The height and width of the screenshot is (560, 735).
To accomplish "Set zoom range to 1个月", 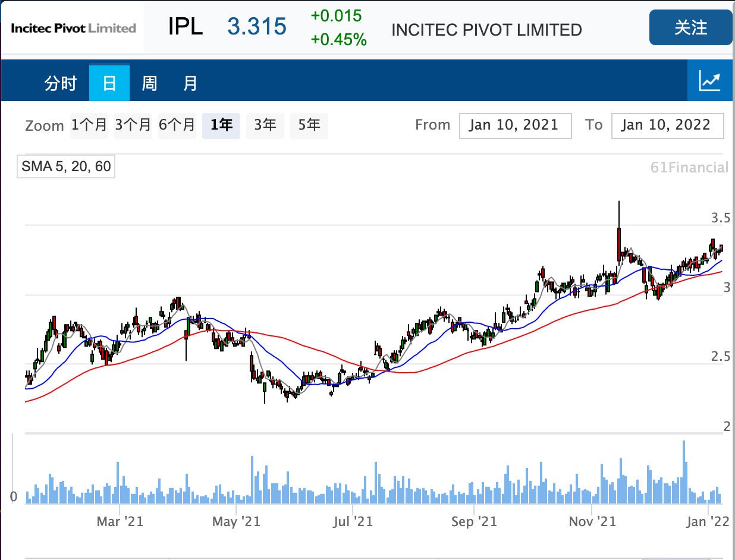I will pos(89,125).
